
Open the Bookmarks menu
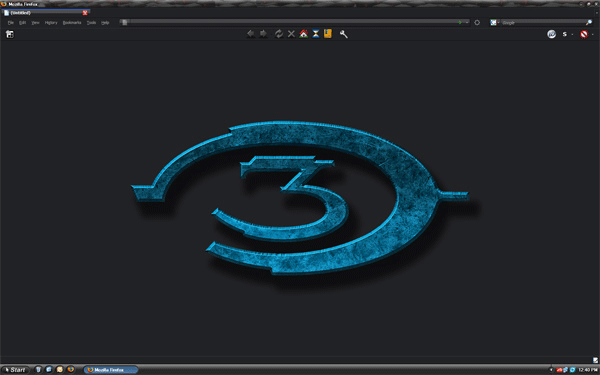click(72, 23)
